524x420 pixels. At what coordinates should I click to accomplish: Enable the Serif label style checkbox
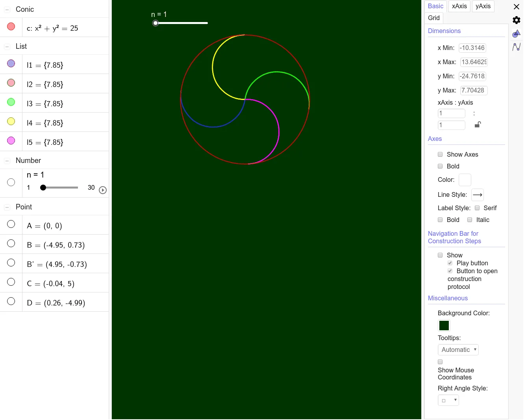click(477, 208)
